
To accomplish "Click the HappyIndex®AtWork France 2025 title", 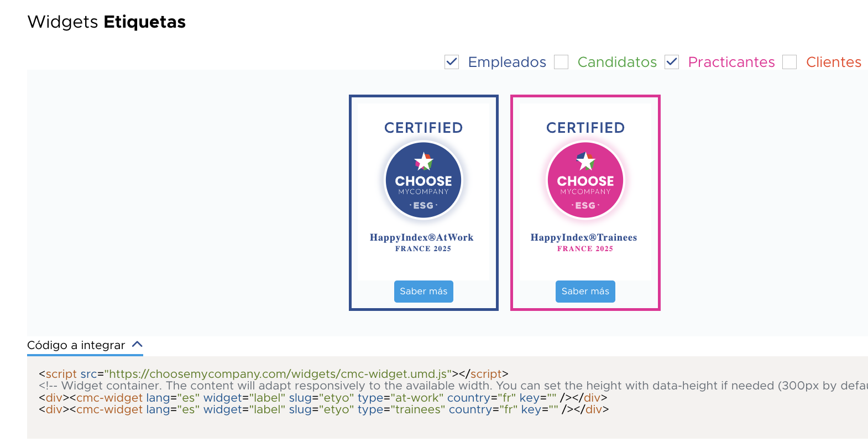I will 422,242.
